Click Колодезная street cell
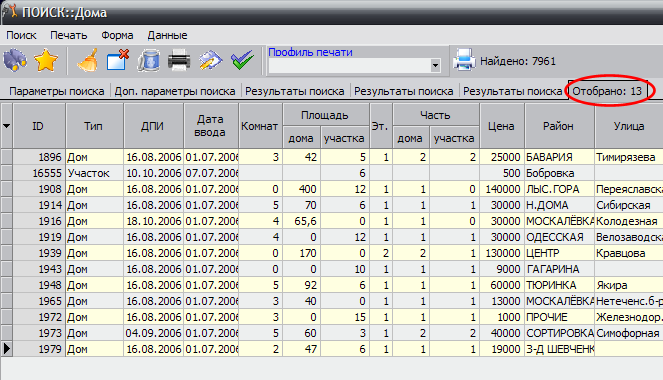663x380 pixels. click(x=629, y=221)
